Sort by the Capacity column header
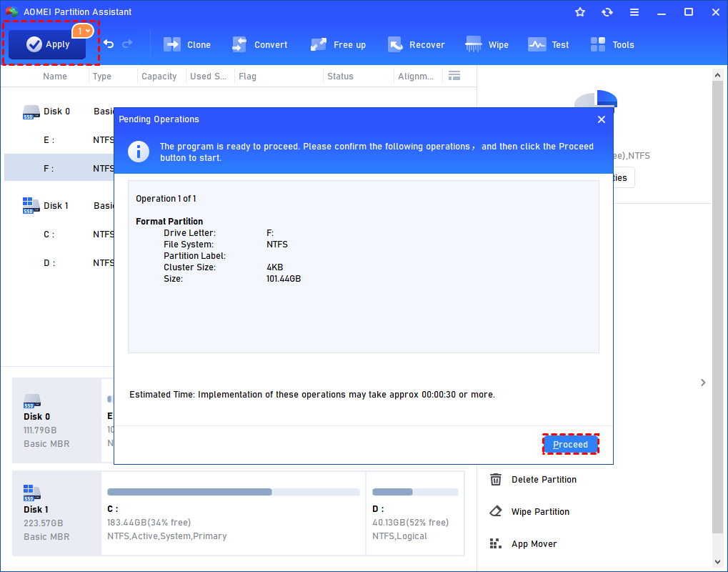This screenshot has width=728, height=572. (x=159, y=77)
